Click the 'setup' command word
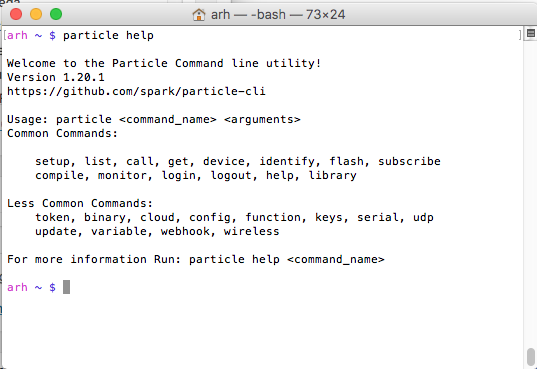 pyautogui.click(x=52, y=161)
